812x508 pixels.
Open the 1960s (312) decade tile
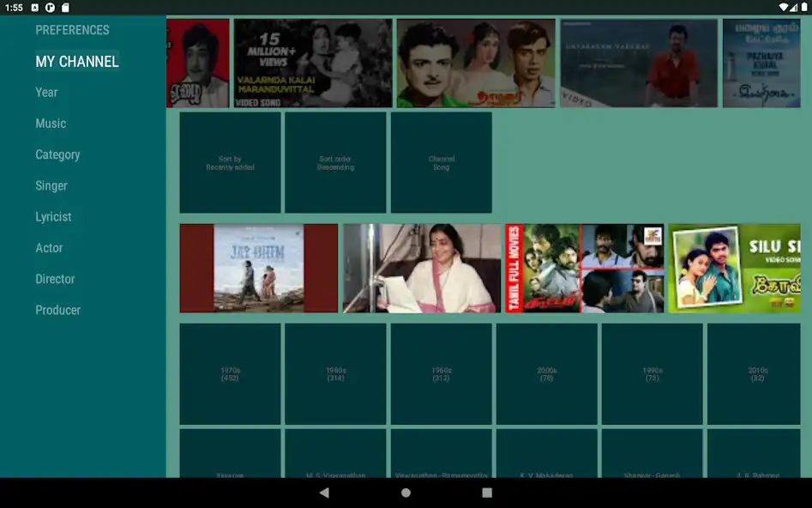442,374
